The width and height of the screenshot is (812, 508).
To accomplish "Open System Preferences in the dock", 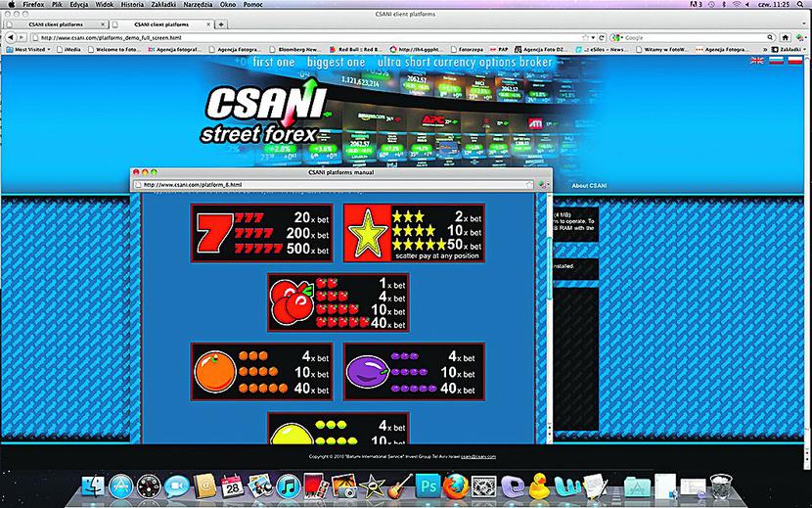I will (484, 486).
